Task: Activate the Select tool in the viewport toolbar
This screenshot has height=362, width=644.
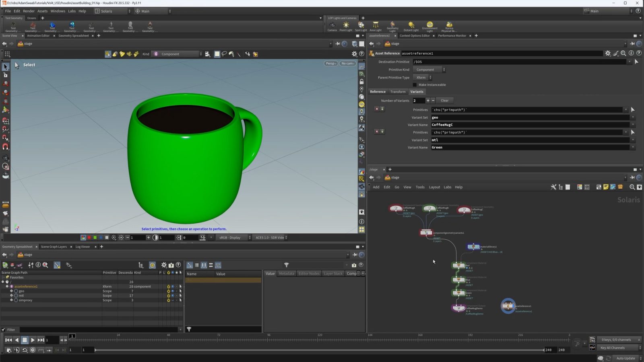Action: (x=6, y=66)
